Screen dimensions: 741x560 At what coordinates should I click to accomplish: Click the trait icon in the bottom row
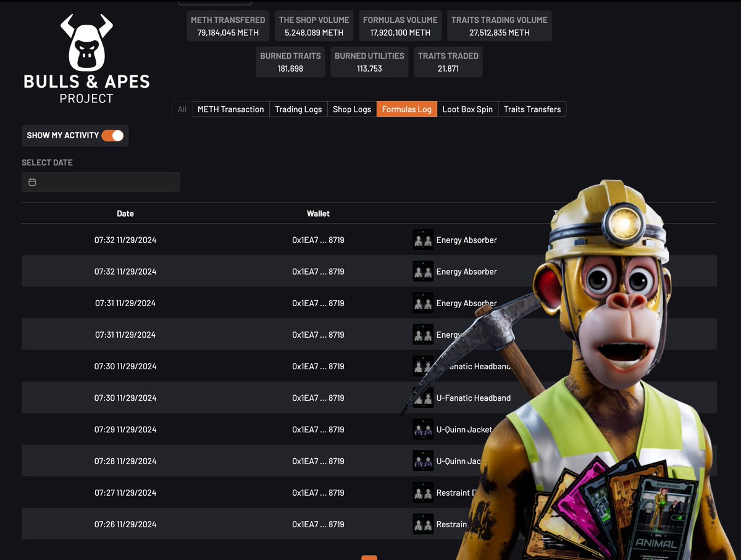[x=423, y=524]
